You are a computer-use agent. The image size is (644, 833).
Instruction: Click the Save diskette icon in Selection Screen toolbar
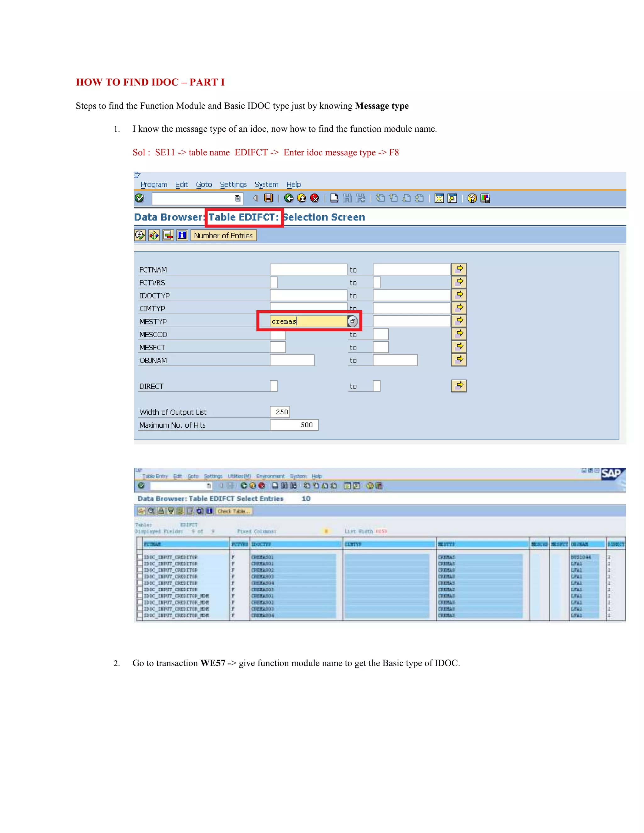pos(269,198)
